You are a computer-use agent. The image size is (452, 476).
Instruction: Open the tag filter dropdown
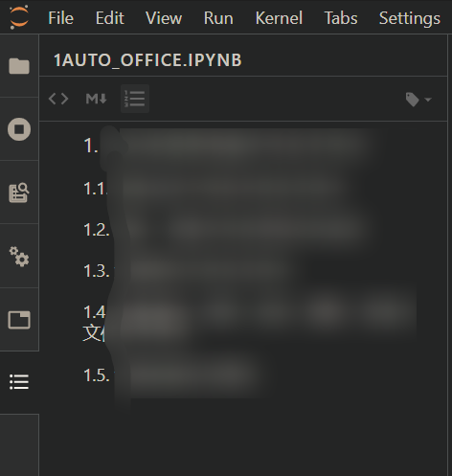click(428, 100)
